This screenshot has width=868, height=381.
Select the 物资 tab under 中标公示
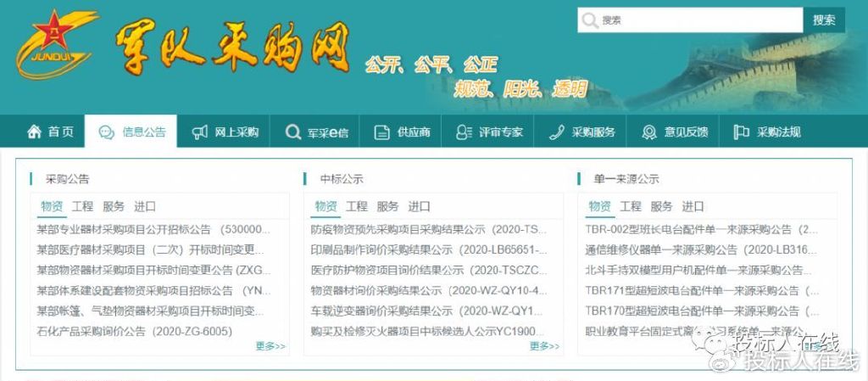coord(326,207)
